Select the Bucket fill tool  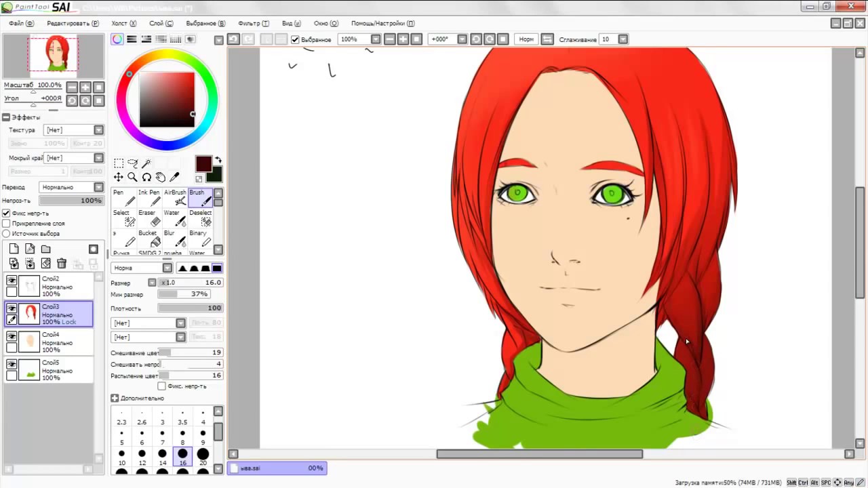click(149, 238)
